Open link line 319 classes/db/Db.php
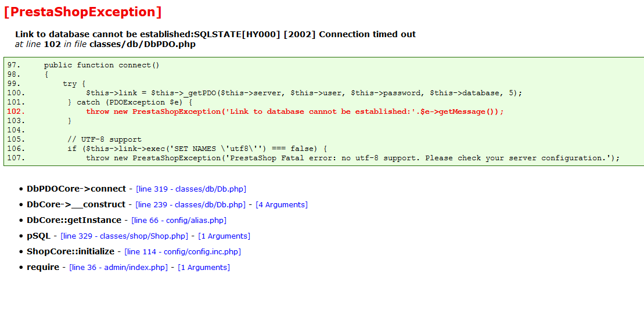This screenshot has height=317, width=644. pos(191,189)
